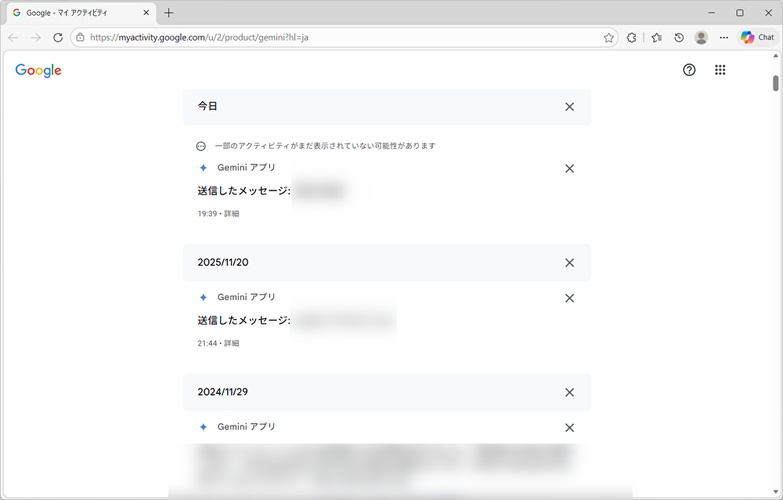
Task: Click 送信したメッセージ text at 19:39
Action: (x=244, y=191)
